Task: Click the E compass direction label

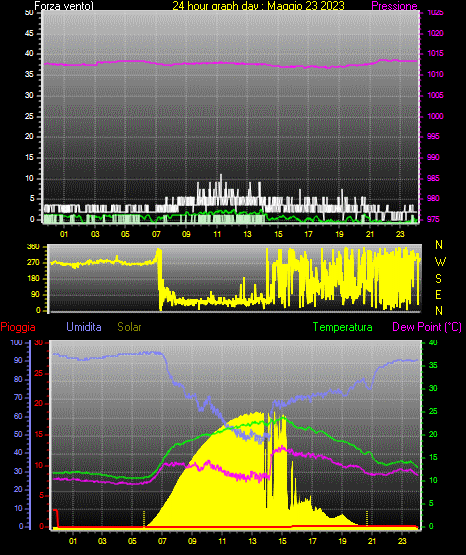Action: point(438,294)
